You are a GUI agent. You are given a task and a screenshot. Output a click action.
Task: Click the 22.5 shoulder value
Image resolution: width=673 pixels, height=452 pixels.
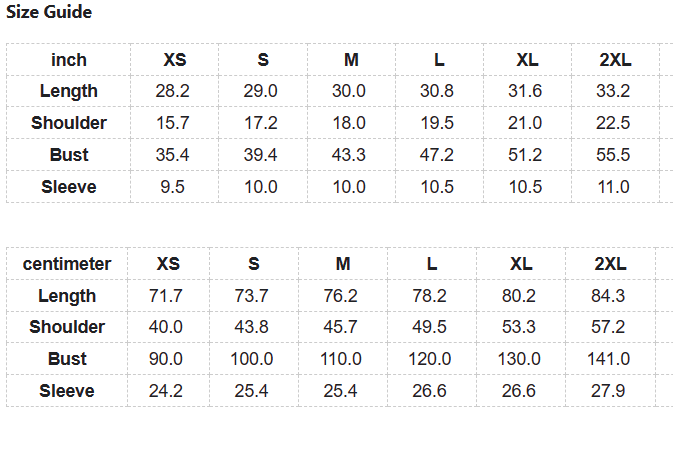613,123
